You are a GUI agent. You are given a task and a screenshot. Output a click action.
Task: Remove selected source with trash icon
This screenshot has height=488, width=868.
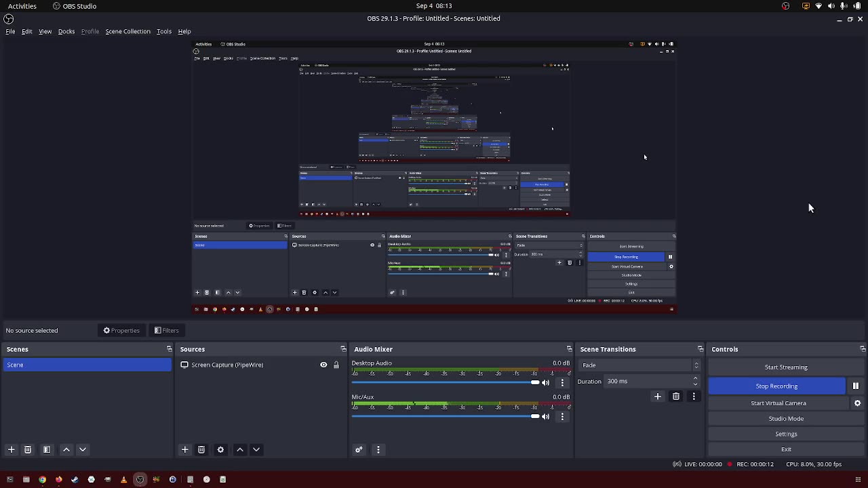click(x=201, y=449)
